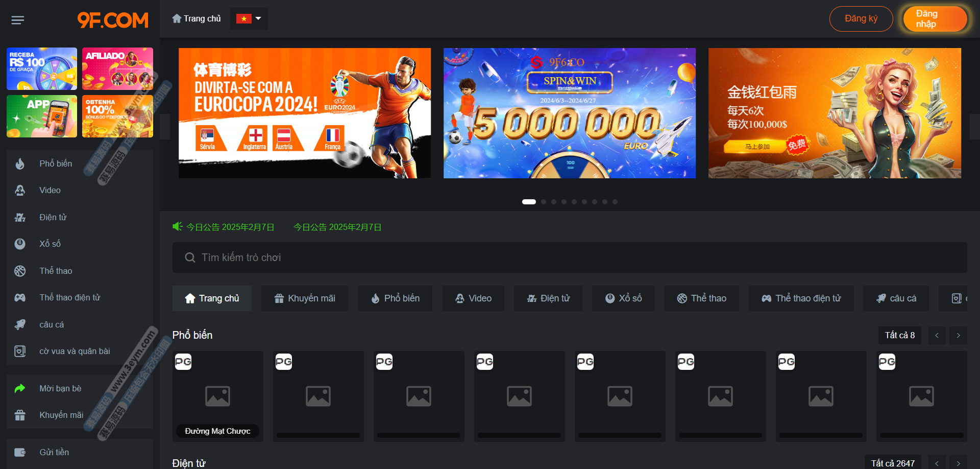The image size is (980, 469).
Task: Show previous Phổ biến games with left arrow
Action: coord(937,335)
